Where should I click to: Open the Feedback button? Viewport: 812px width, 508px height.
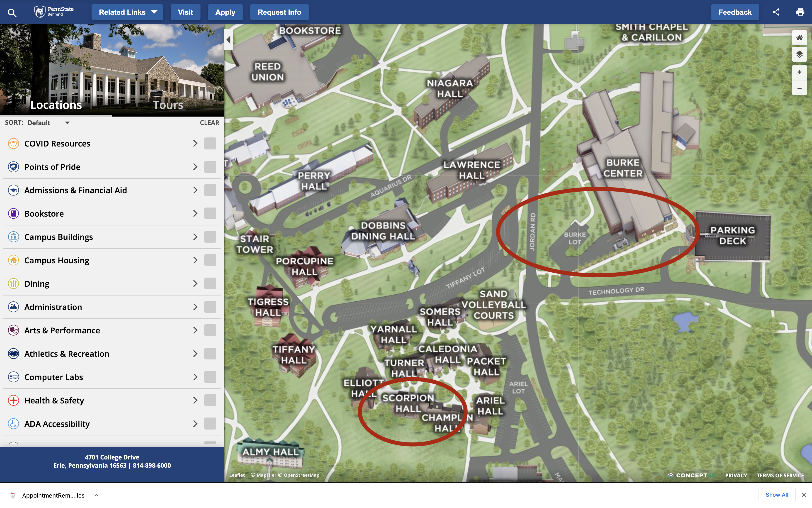(735, 12)
